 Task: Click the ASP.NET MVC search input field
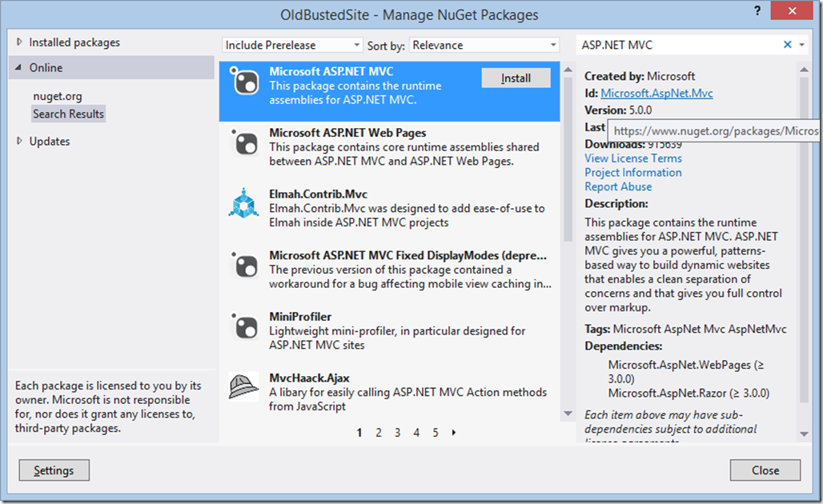click(x=678, y=45)
